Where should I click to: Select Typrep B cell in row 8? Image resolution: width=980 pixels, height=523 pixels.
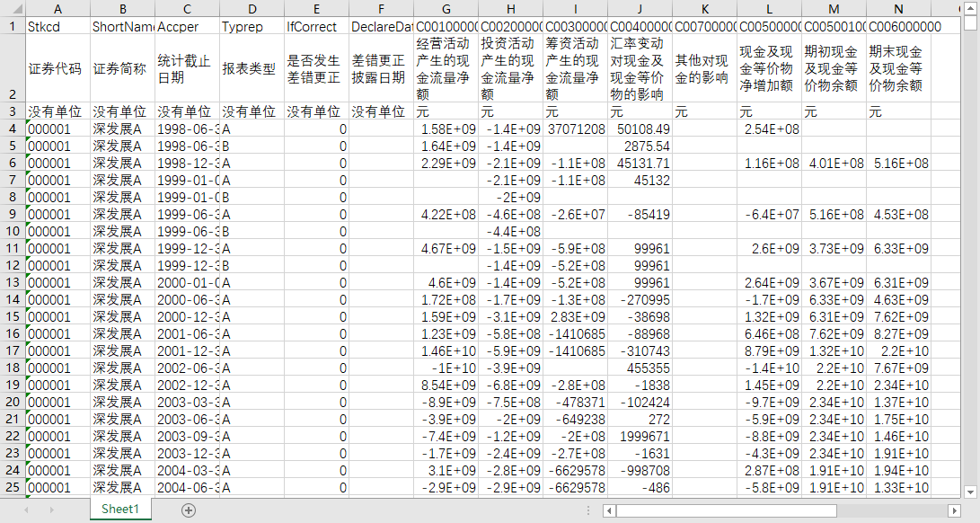(x=252, y=197)
